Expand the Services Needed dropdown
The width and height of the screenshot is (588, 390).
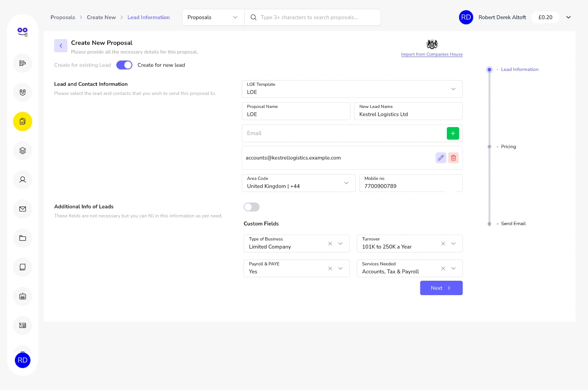click(x=453, y=269)
